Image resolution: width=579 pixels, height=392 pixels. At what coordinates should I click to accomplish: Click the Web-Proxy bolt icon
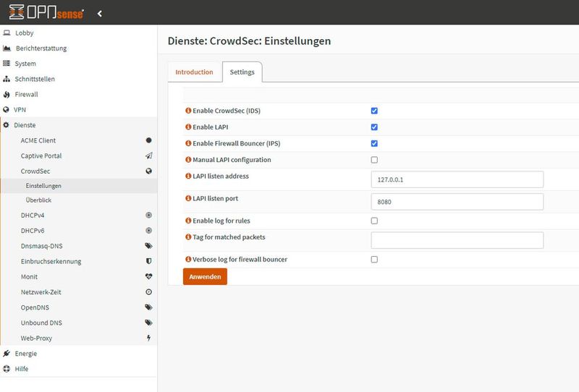point(148,338)
